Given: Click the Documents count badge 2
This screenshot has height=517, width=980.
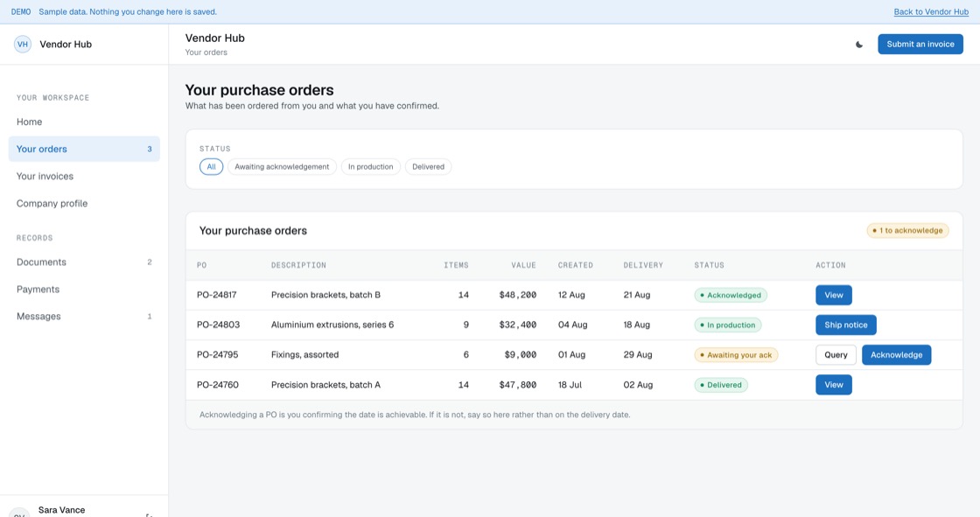Looking at the screenshot, I should (x=150, y=262).
